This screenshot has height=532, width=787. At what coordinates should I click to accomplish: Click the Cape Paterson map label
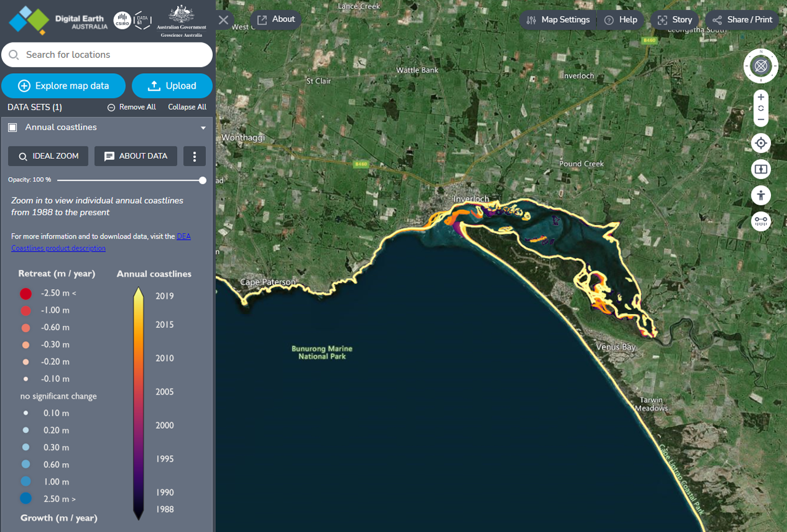pyautogui.click(x=268, y=282)
